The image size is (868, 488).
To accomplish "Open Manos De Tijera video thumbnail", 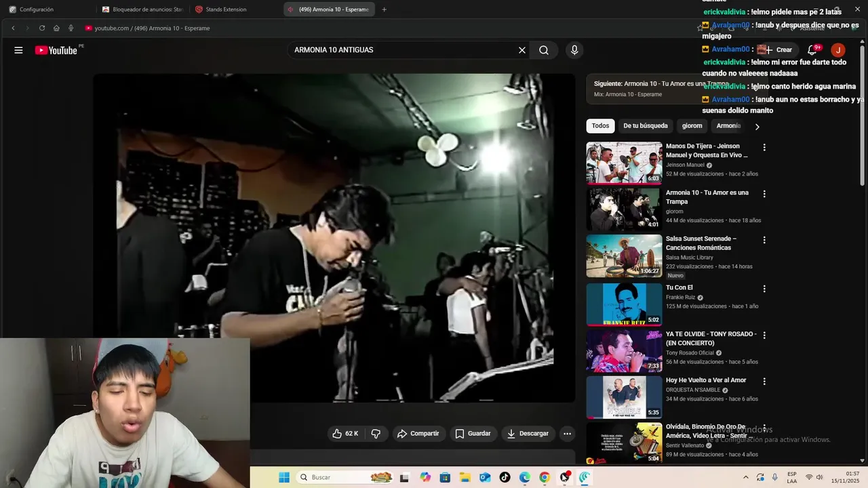I will [624, 163].
